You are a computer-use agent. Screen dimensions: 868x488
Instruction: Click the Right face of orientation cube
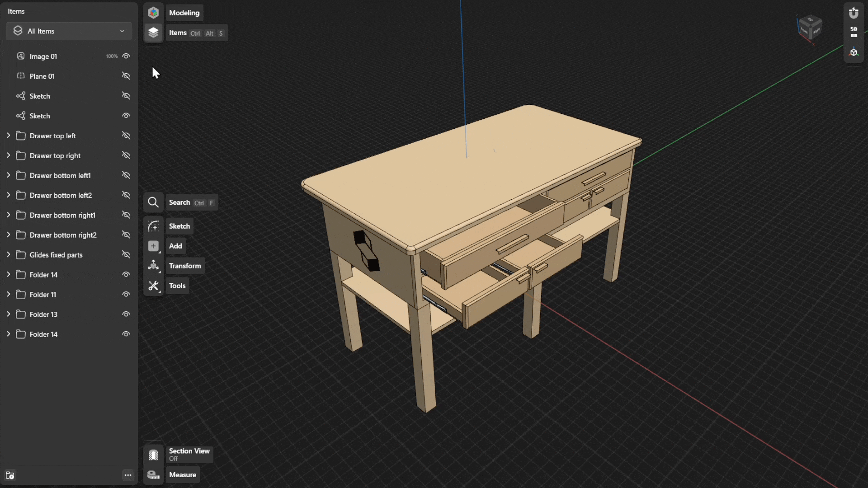(816, 31)
